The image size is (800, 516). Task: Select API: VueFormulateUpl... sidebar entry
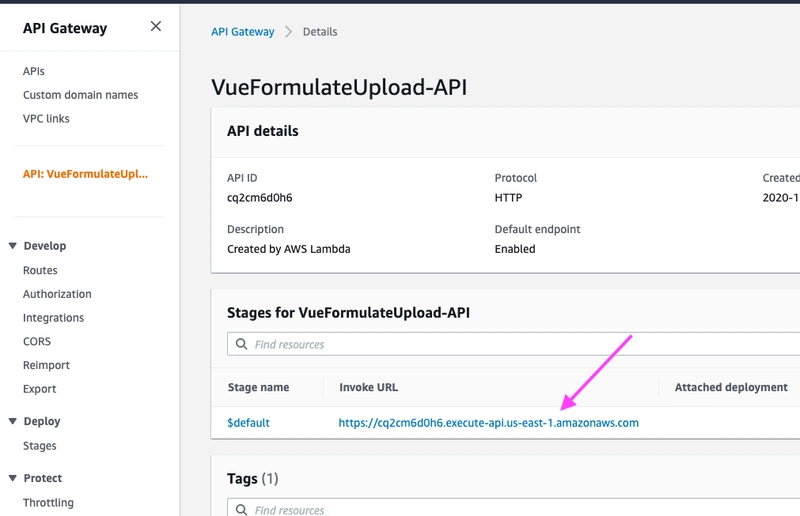coord(85,174)
